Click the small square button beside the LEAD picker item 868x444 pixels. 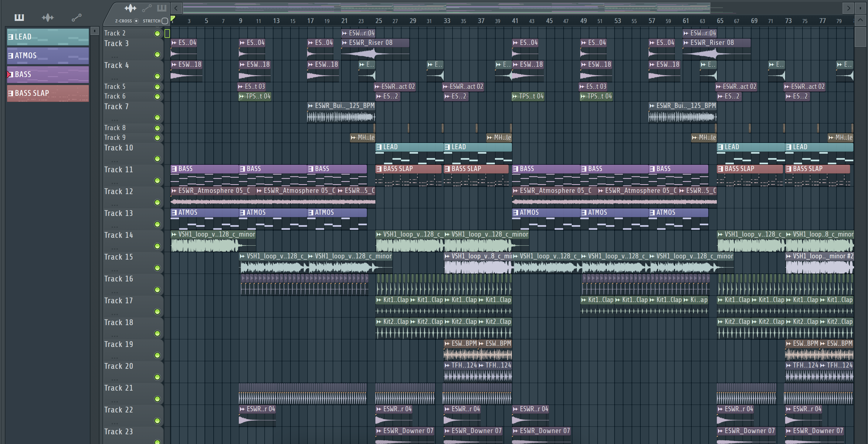[x=95, y=31]
